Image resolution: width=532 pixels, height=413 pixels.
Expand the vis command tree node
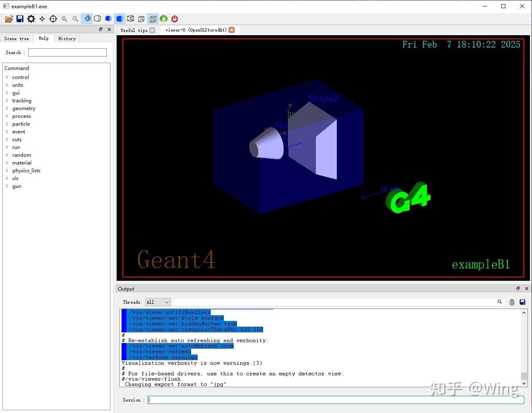point(7,178)
